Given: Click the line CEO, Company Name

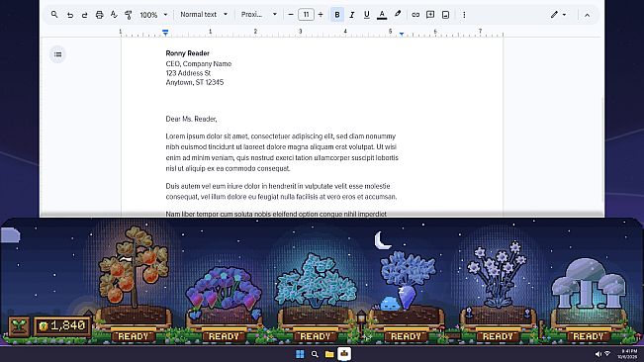Looking at the screenshot, I should point(199,63).
